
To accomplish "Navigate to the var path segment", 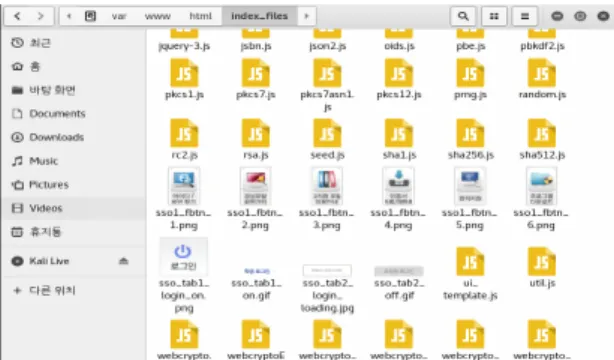I will coord(119,16).
